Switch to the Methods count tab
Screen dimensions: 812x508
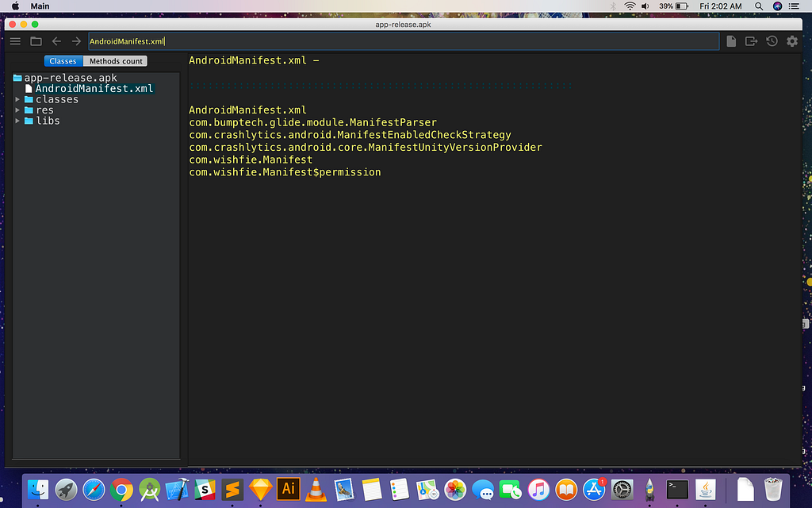(116, 61)
